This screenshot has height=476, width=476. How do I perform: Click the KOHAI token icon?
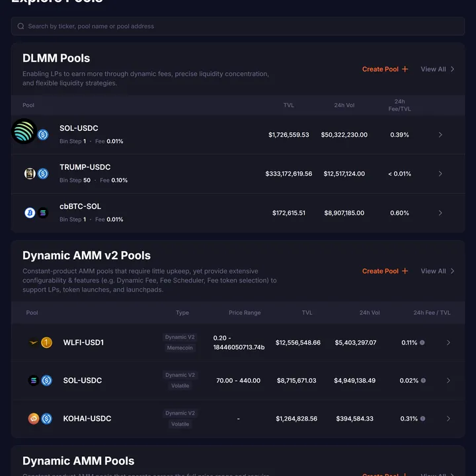point(34,418)
